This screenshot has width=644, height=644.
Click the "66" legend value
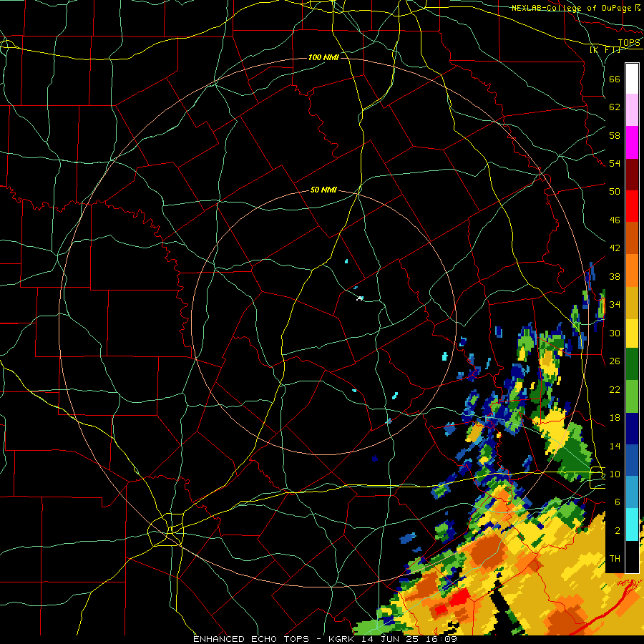click(x=615, y=79)
